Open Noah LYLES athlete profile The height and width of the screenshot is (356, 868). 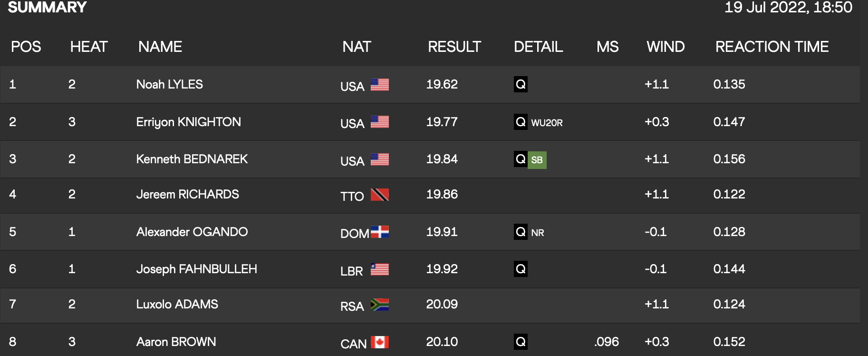point(169,84)
